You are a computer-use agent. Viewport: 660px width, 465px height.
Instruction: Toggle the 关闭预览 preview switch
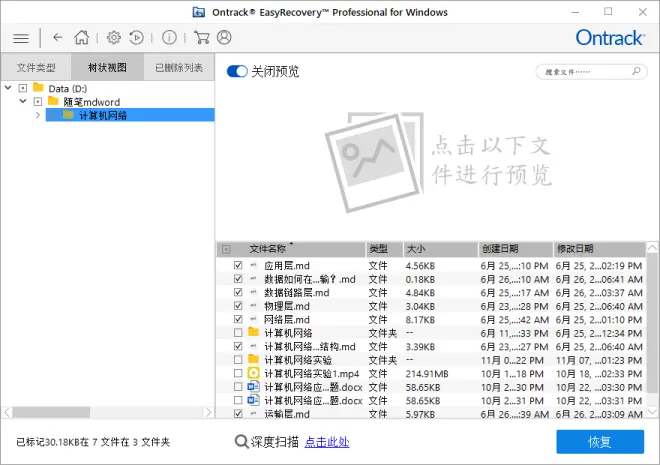coord(237,72)
